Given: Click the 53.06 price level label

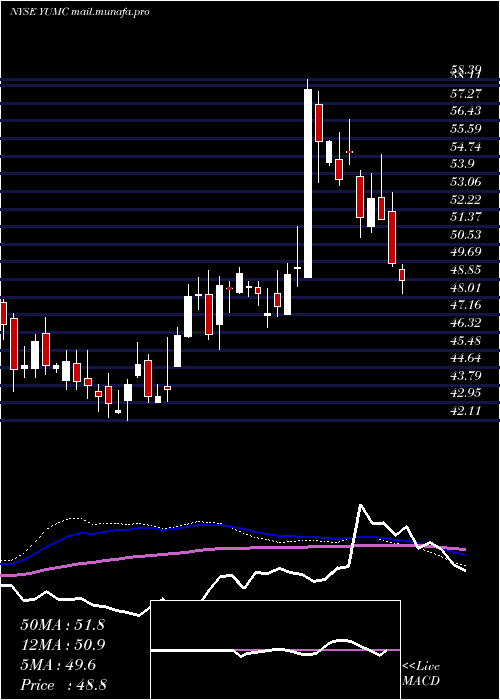Looking at the screenshot, I should [x=466, y=182].
